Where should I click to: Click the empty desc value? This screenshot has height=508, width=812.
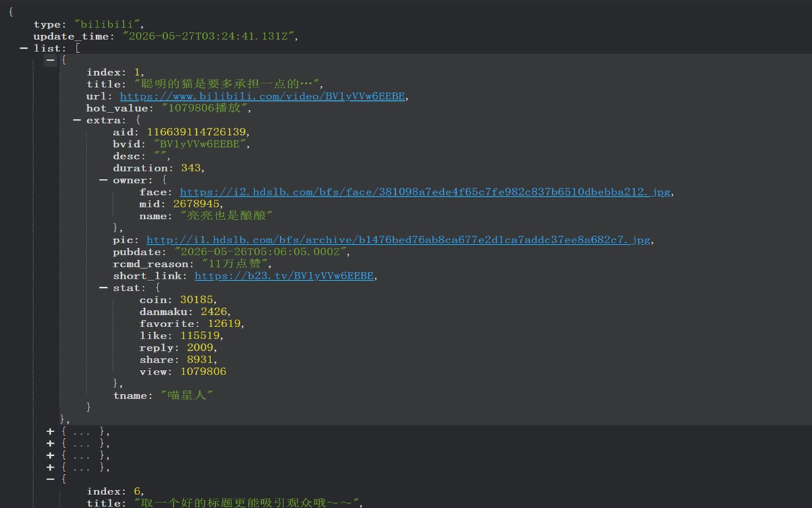pos(160,156)
